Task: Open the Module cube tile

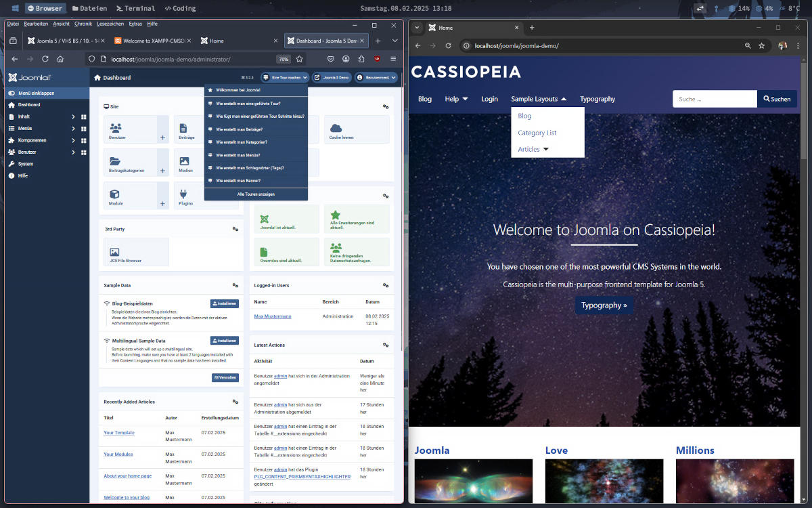Action: click(131, 195)
